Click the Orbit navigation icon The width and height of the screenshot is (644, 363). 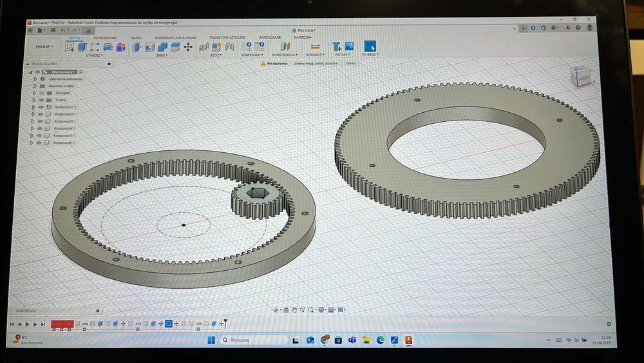pos(276,310)
